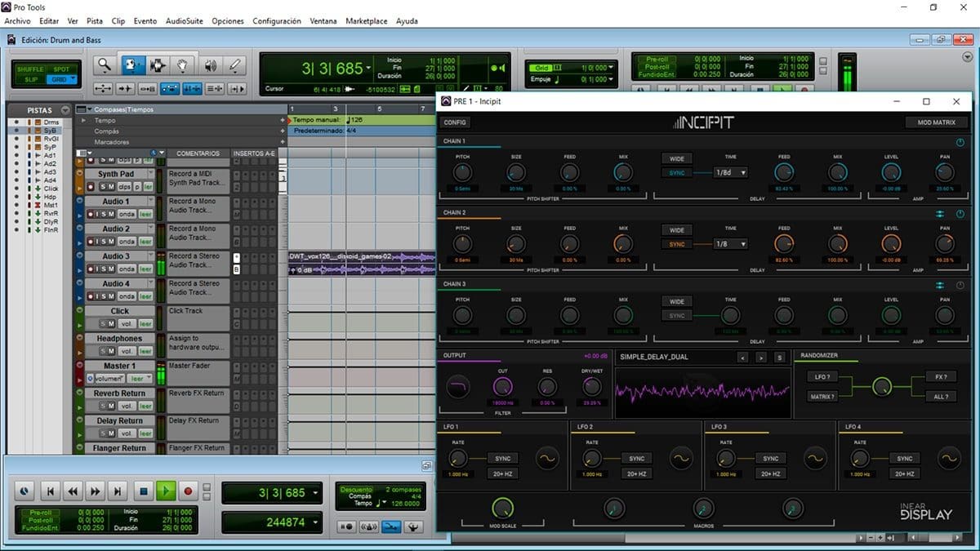This screenshot has width=980, height=551.
Task: Open the Marketplace menu
Action: coord(367,20)
